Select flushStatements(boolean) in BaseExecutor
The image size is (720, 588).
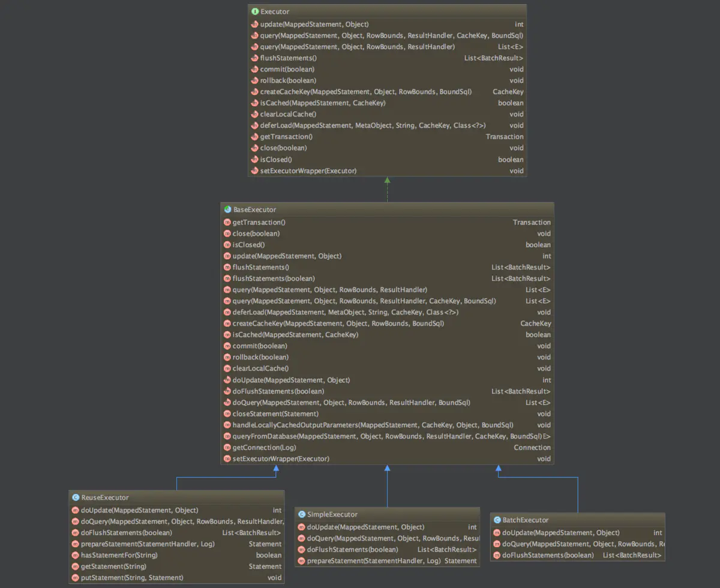(x=274, y=278)
